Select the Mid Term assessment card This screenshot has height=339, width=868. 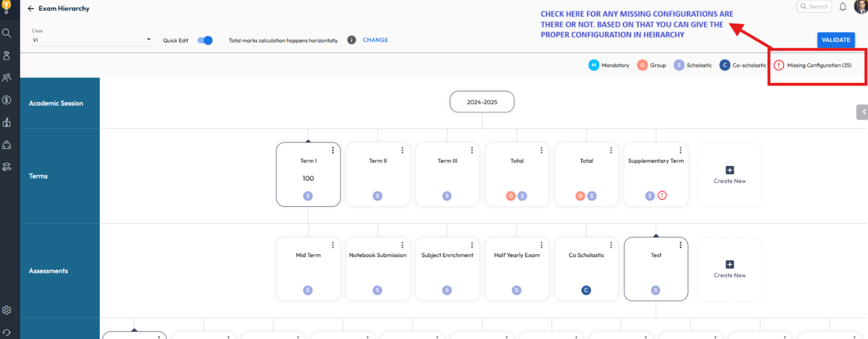[308, 268]
